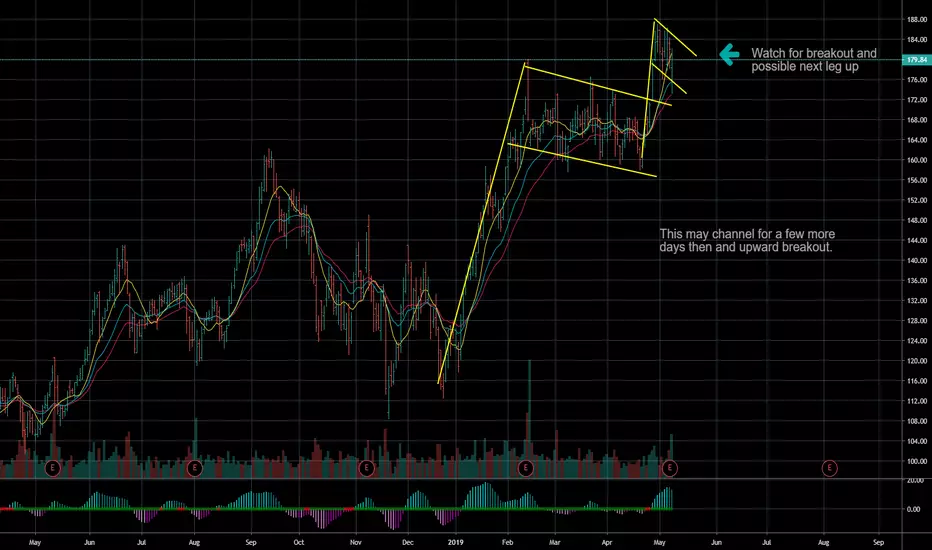This screenshot has height=550, width=932.
Task: Click the 188.00 price axis label
Action: (917, 20)
